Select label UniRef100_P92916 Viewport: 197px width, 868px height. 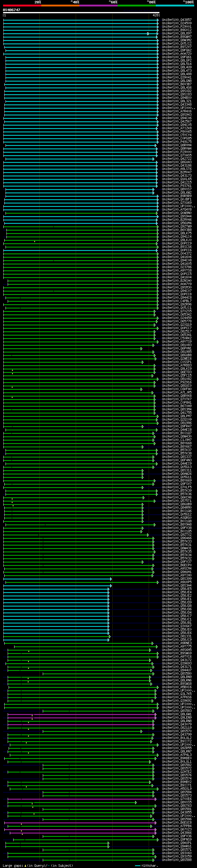(x=176, y=382)
